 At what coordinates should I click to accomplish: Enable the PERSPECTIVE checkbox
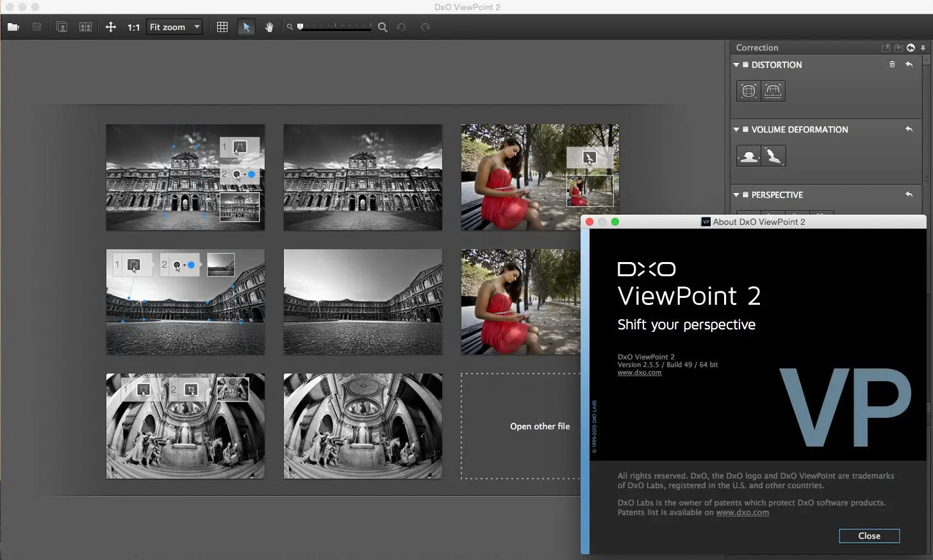tap(745, 195)
